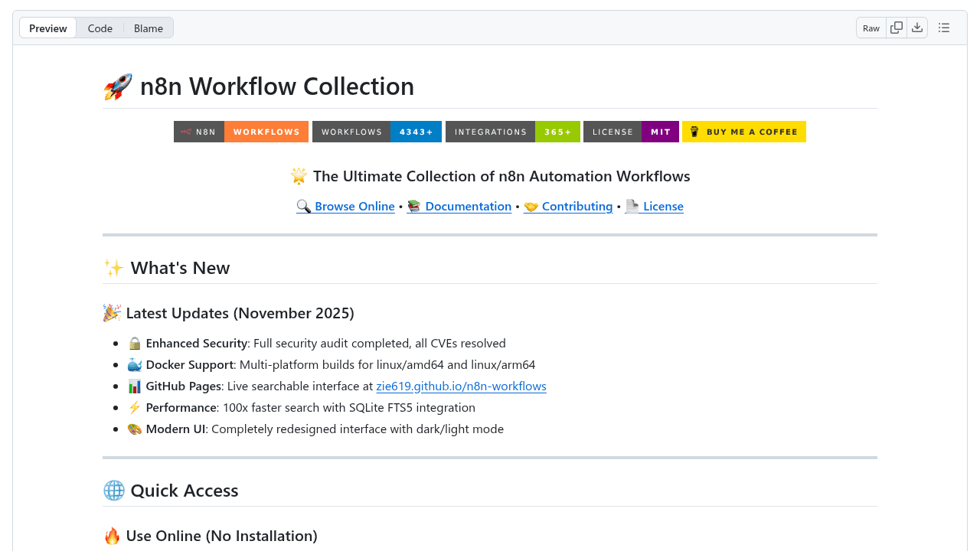Follow the zie619.github.io/n8n-workflows link

[x=461, y=386]
